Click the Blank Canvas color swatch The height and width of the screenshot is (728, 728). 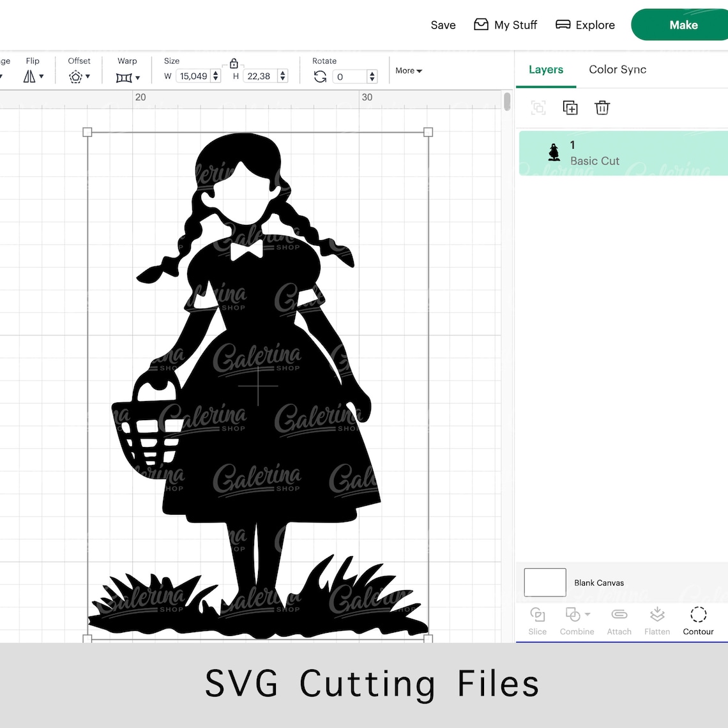tap(544, 582)
